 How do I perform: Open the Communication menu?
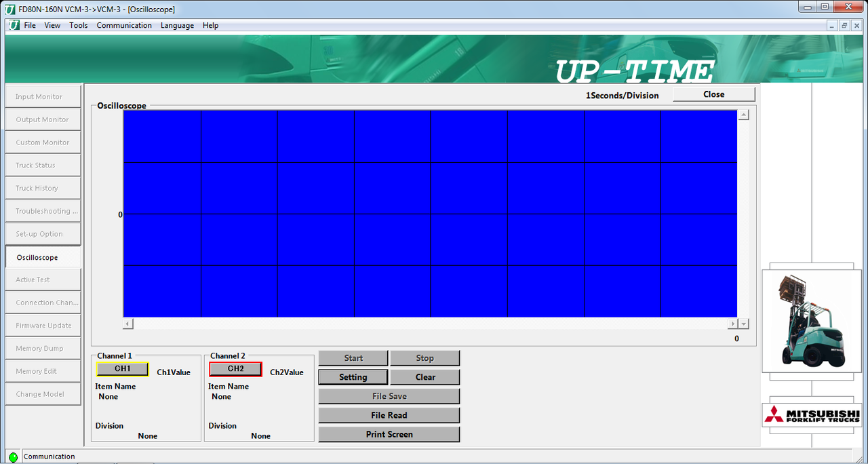pos(124,25)
